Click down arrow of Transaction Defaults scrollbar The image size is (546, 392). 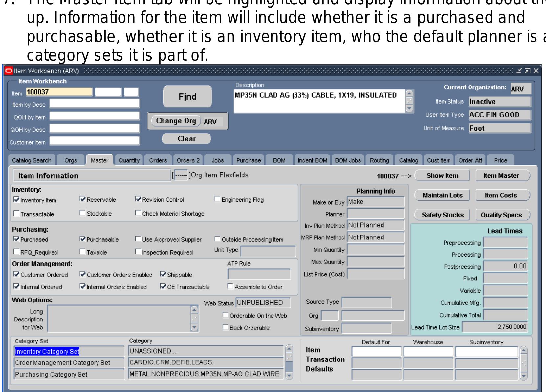[x=524, y=376]
